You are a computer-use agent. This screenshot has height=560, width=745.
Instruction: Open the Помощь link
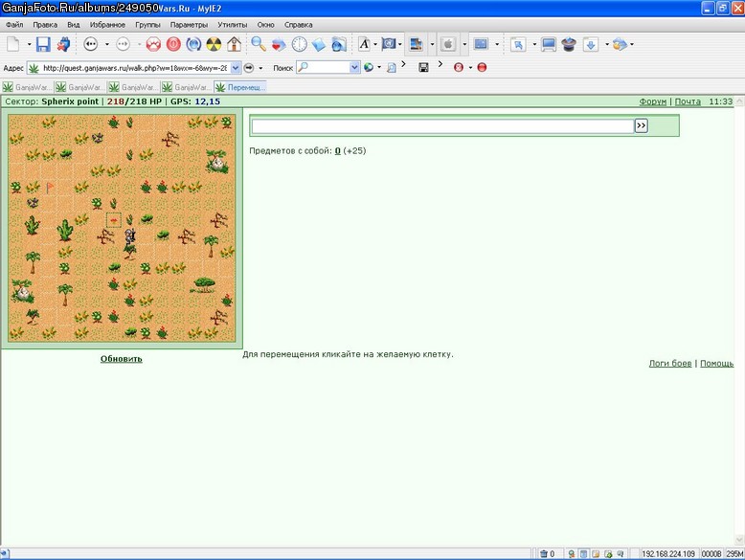point(716,363)
